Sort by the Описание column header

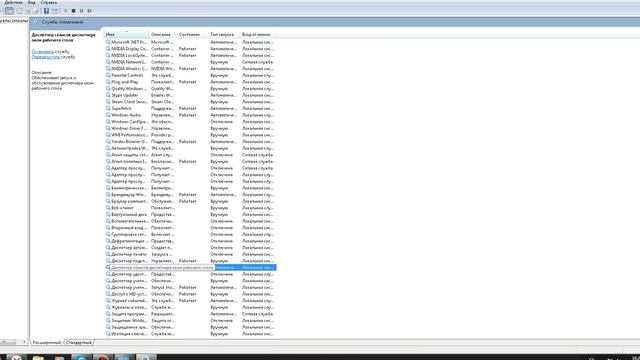(x=163, y=35)
